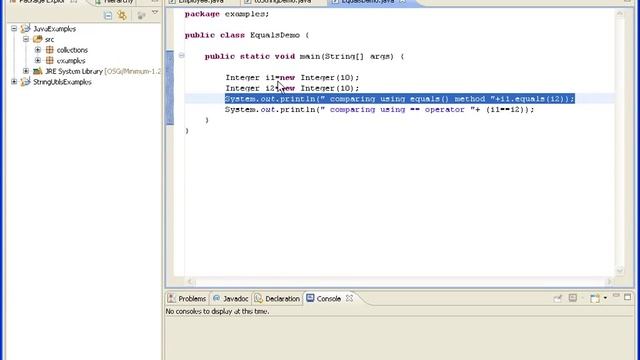Collapse the src folder node
640x360 pixels.
pos(26,39)
